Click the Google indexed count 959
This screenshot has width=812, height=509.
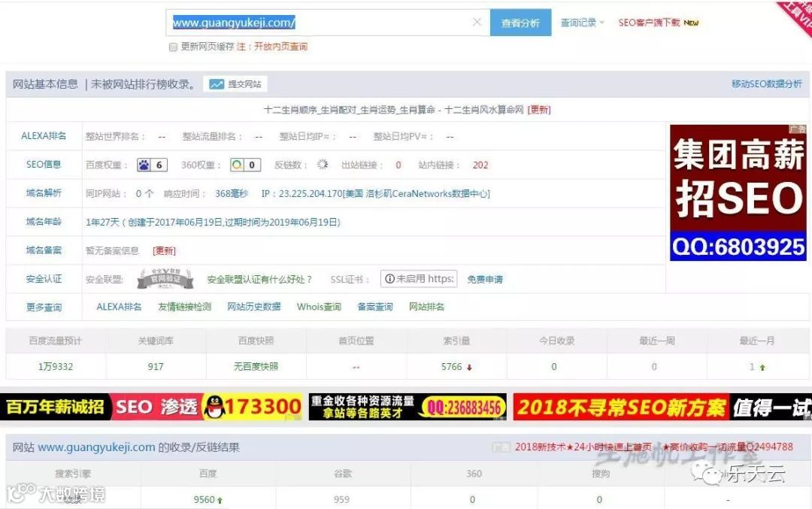[341, 500]
